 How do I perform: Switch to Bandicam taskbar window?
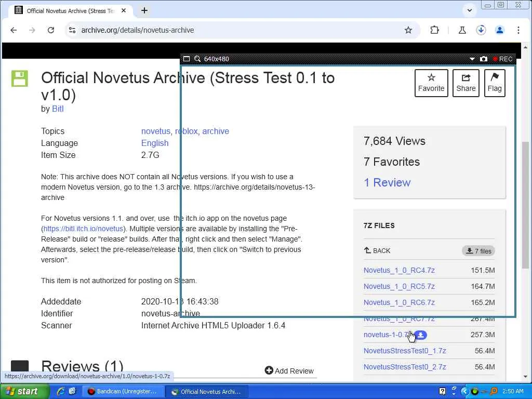(123, 392)
